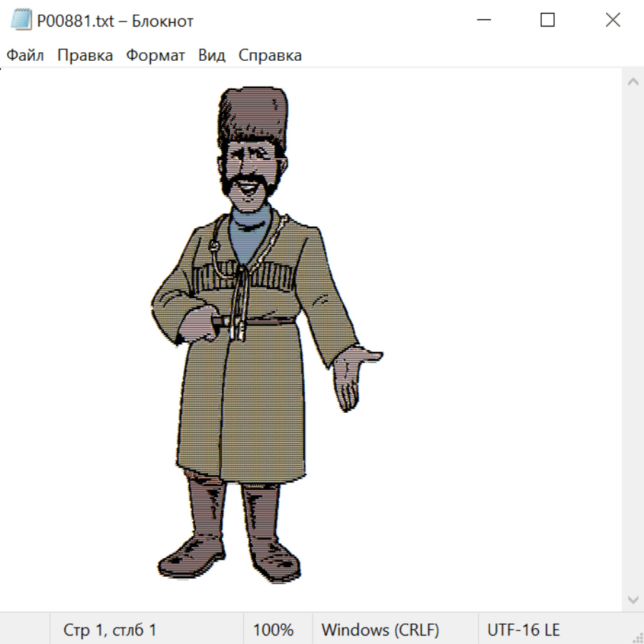
Task: Close the P00881.txt Notepad window
Action: click(613, 20)
